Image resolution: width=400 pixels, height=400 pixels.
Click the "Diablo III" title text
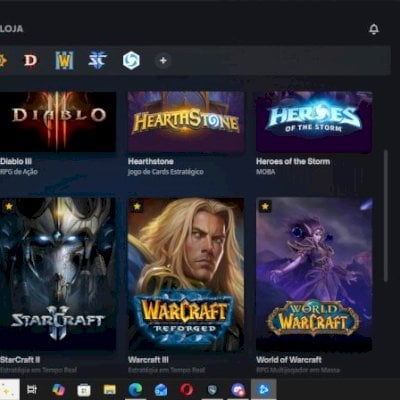tap(16, 162)
